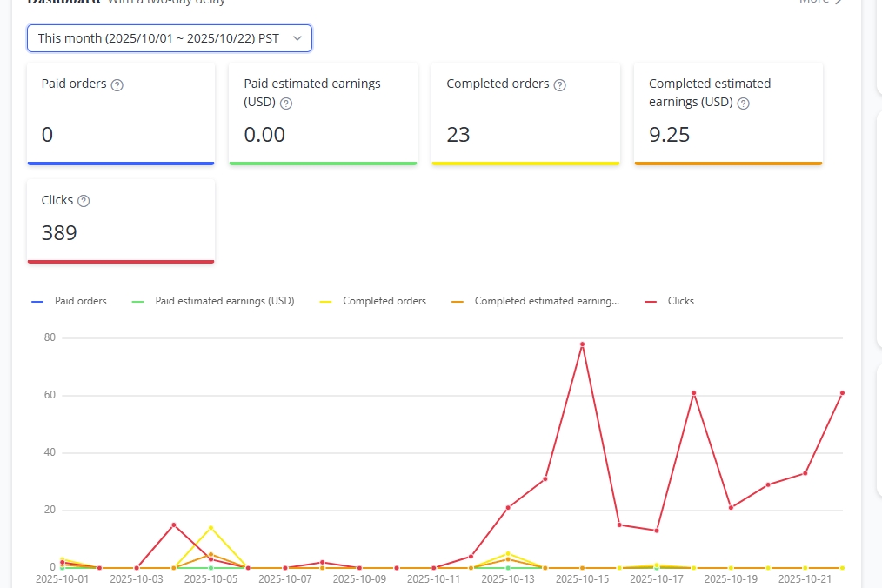Toggle Paid orders series in chart legend

coord(80,301)
